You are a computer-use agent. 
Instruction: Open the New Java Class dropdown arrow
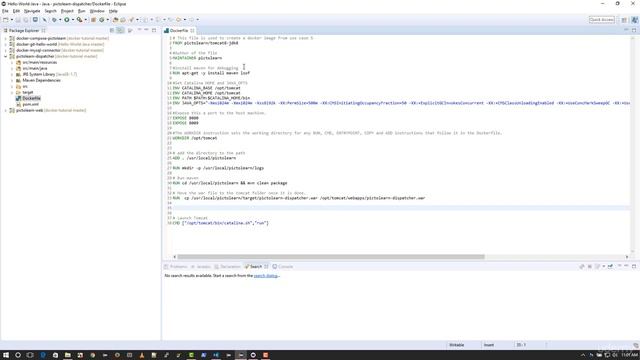point(107,20)
